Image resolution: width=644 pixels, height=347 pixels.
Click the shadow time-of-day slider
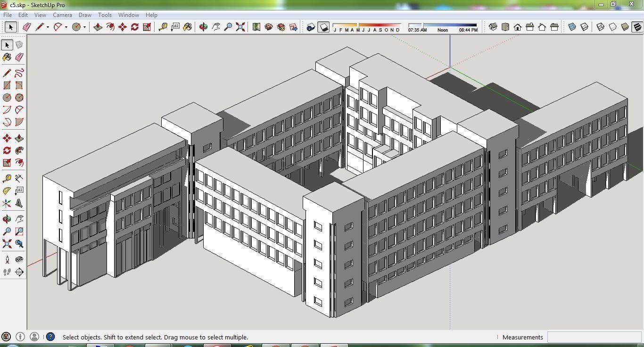(x=442, y=25)
